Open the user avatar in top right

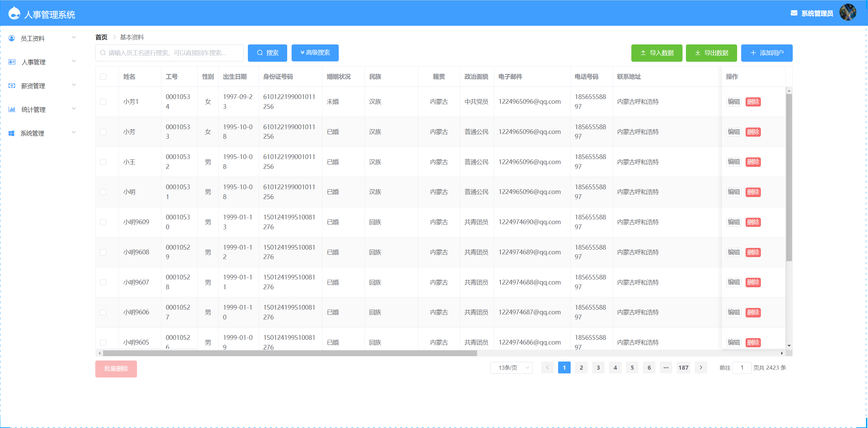tap(848, 13)
